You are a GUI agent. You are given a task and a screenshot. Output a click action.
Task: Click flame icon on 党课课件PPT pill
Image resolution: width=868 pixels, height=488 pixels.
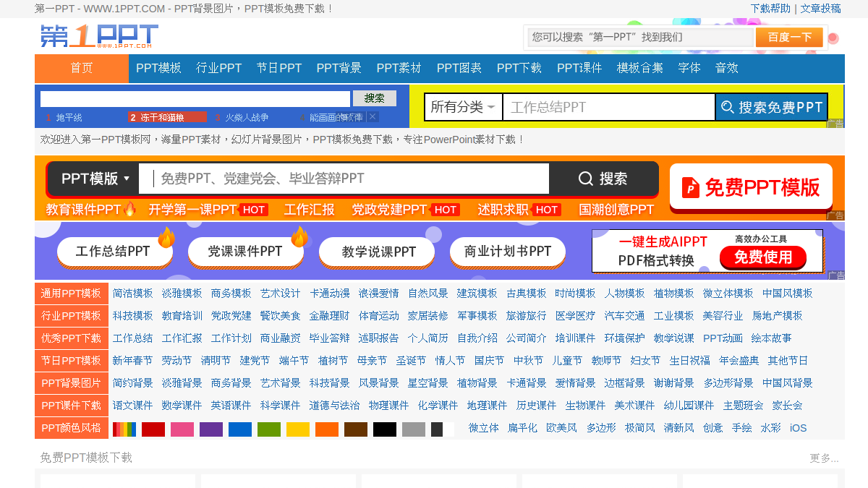[x=299, y=236]
